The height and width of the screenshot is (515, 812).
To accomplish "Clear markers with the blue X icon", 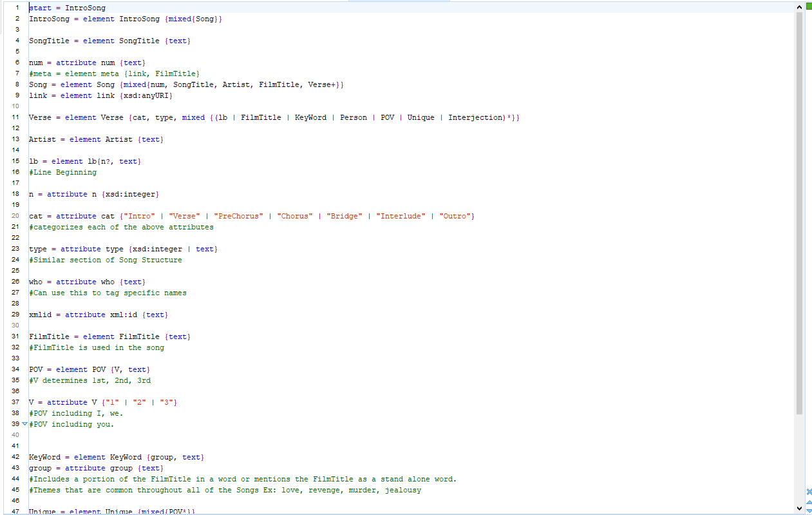I will tap(809, 492).
